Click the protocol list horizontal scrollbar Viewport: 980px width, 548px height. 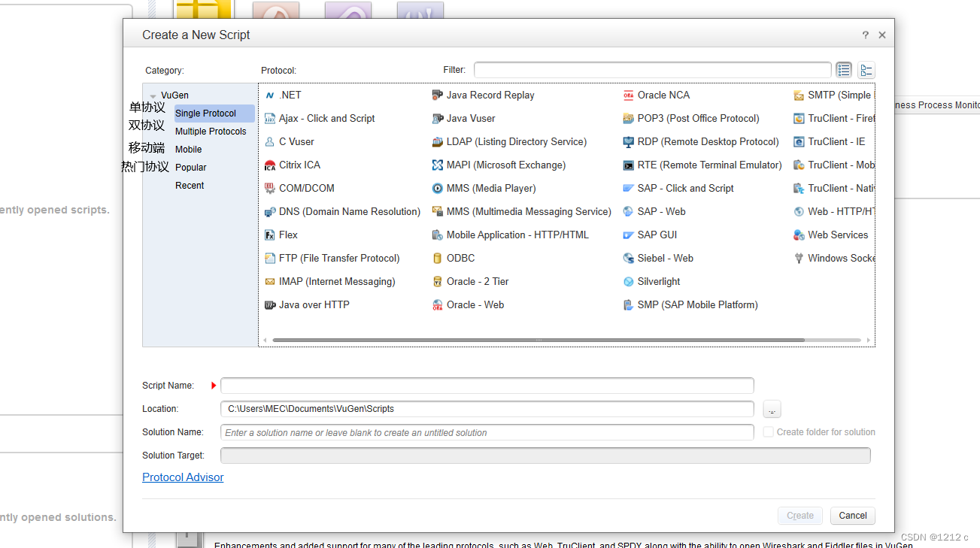point(539,341)
